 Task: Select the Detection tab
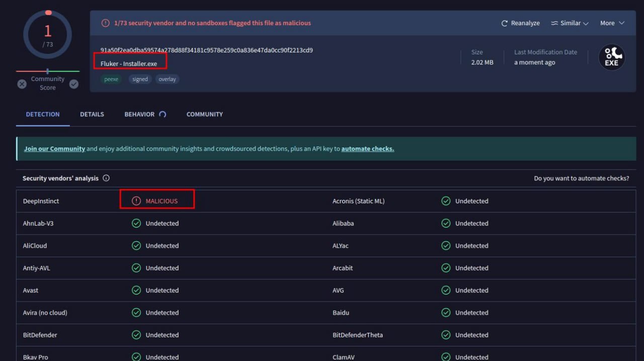pyautogui.click(x=43, y=114)
